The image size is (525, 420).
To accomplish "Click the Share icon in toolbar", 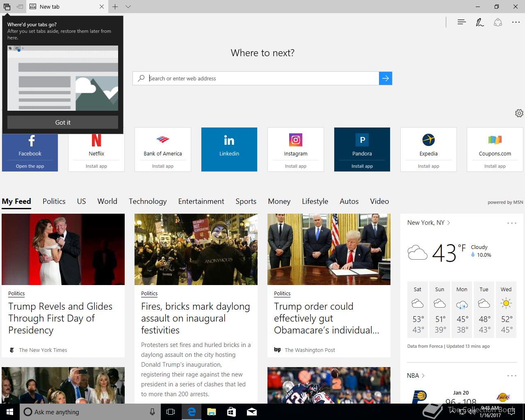I will click(x=498, y=22).
